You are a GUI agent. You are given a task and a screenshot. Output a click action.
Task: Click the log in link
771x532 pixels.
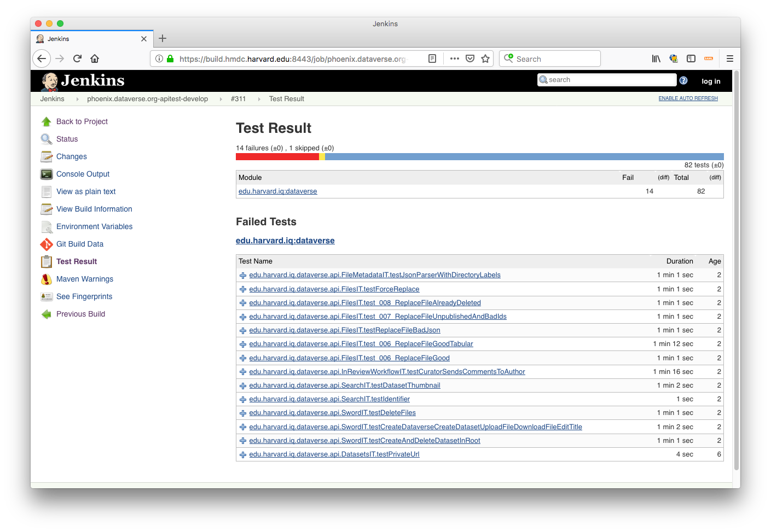click(711, 81)
